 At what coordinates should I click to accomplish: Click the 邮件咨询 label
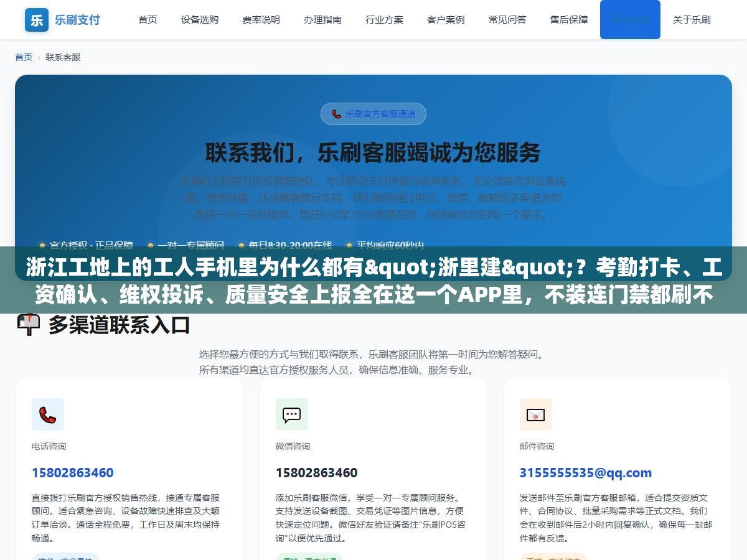(x=537, y=446)
